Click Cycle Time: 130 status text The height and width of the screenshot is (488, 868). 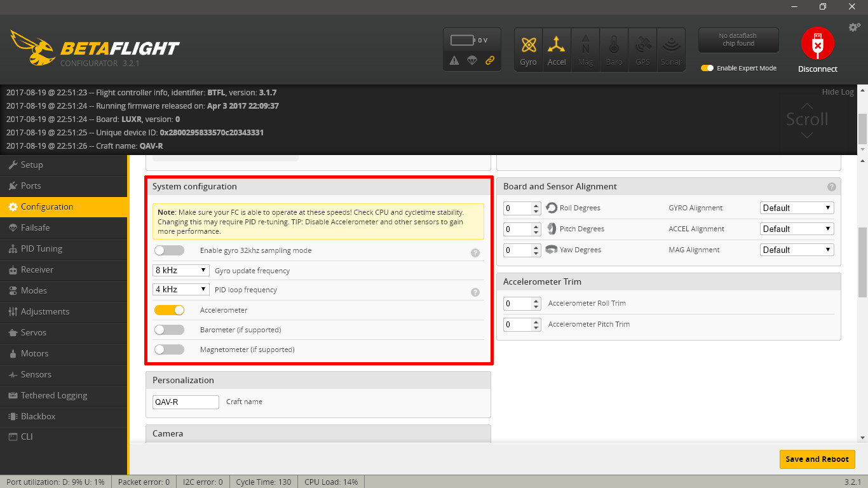click(x=264, y=482)
